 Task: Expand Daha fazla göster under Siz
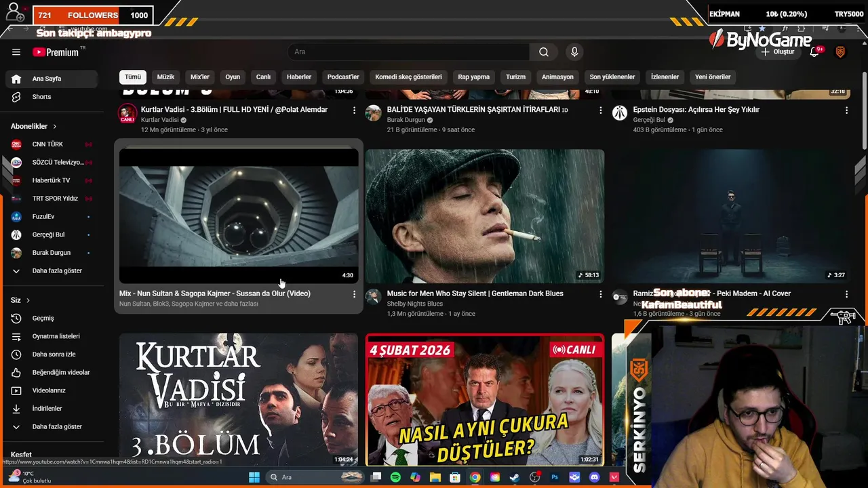pos(52,427)
